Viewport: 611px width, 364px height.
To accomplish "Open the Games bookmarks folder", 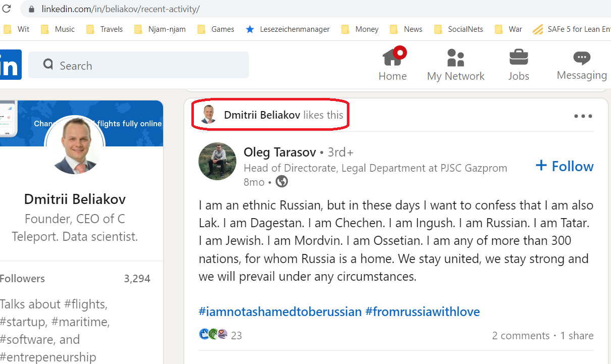I will click(216, 29).
